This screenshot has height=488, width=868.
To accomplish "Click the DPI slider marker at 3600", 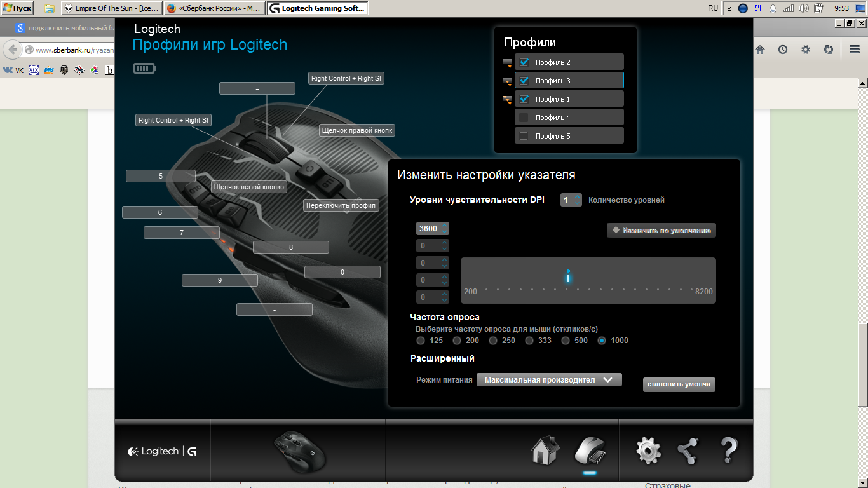I will (568, 276).
